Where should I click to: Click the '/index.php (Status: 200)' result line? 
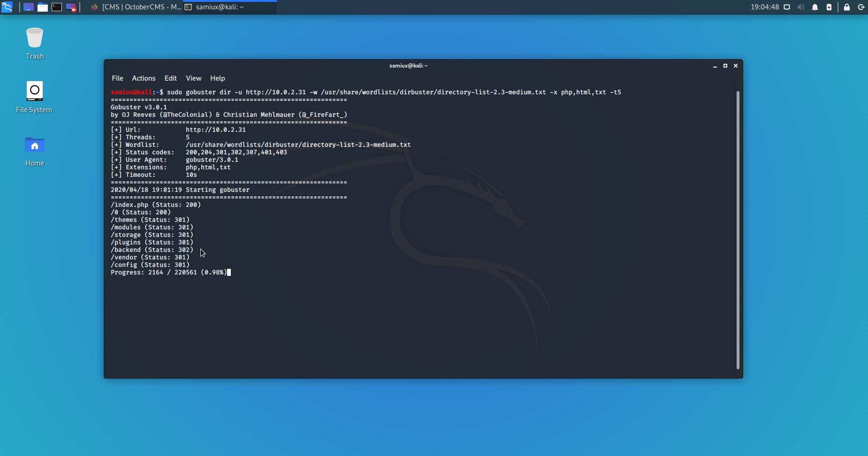pyautogui.click(x=156, y=205)
